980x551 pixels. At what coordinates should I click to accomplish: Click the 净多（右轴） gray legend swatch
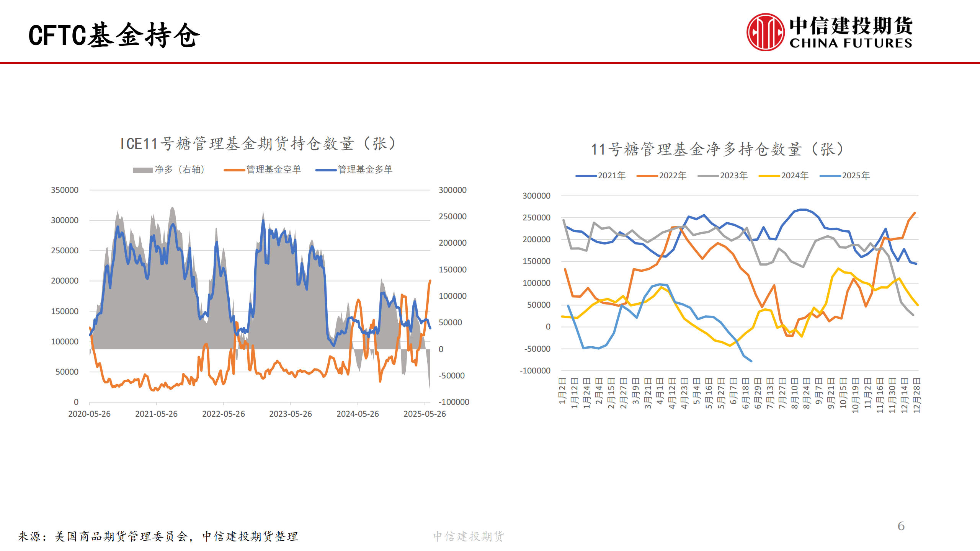tap(142, 170)
